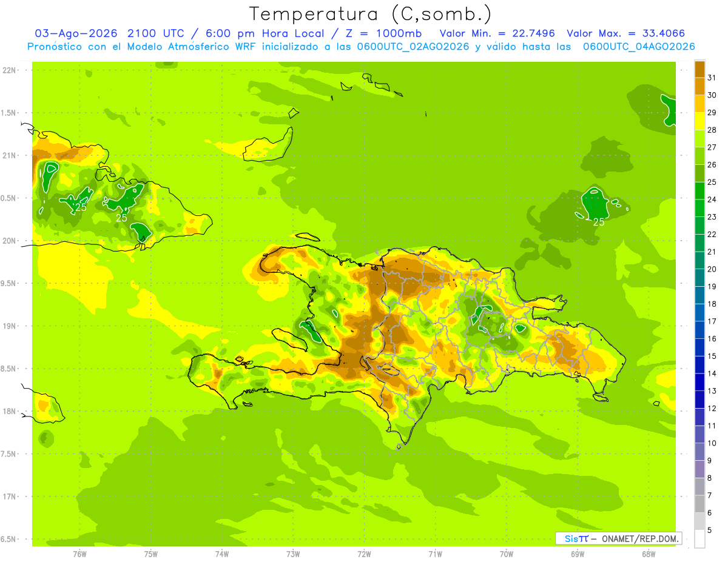Click the '71W' longitude axis label
This screenshot has height=562, width=728.
[435, 554]
